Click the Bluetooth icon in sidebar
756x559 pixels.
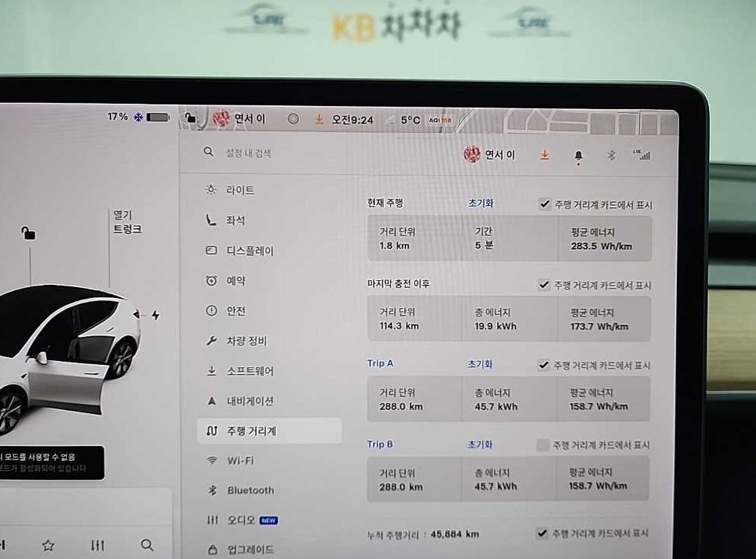click(x=212, y=490)
